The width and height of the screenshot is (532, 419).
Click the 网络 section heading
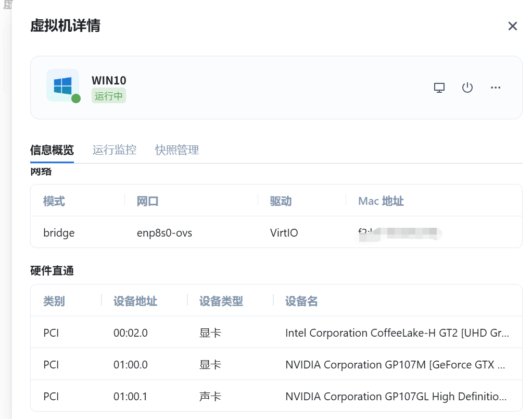[41, 171]
